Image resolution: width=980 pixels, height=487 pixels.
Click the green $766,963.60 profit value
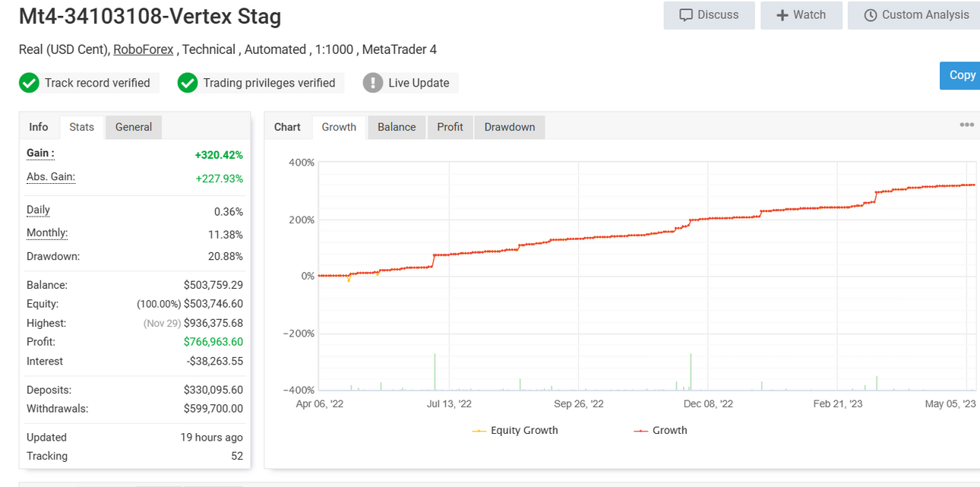[213, 342]
